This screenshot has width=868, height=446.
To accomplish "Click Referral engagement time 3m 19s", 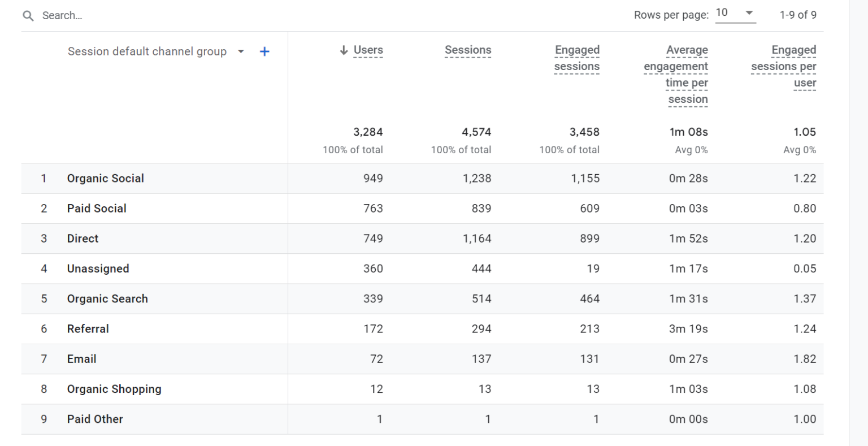I will [x=688, y=329].
